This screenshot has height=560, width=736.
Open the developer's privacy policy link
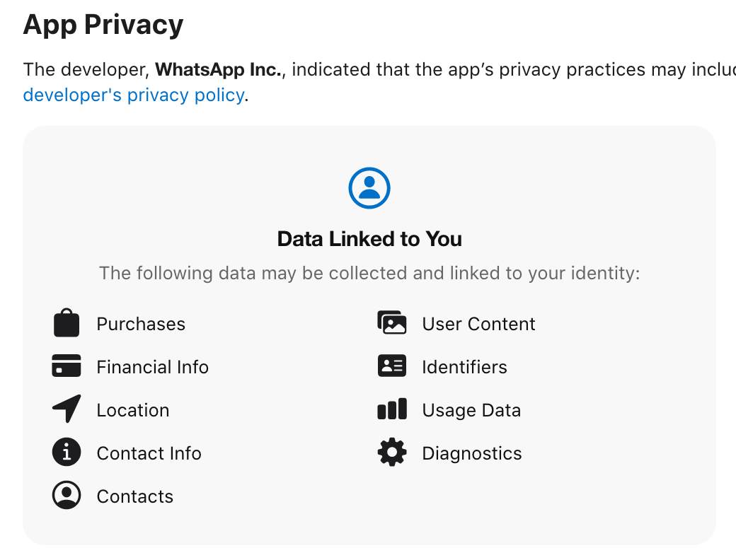pos(134,95)
